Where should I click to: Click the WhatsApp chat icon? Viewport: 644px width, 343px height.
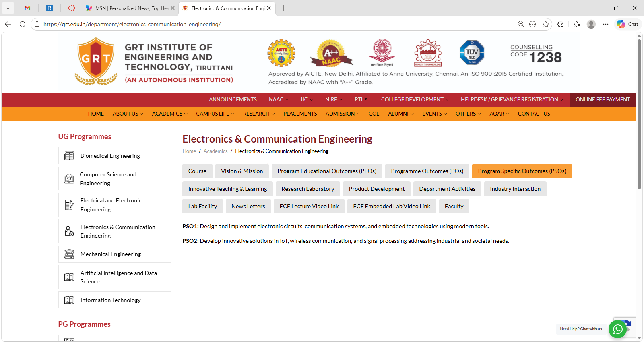tap(617, 329)
